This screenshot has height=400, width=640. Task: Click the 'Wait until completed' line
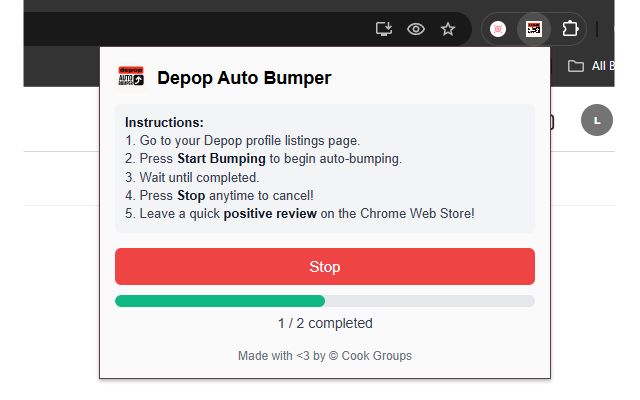click(192, 178)
